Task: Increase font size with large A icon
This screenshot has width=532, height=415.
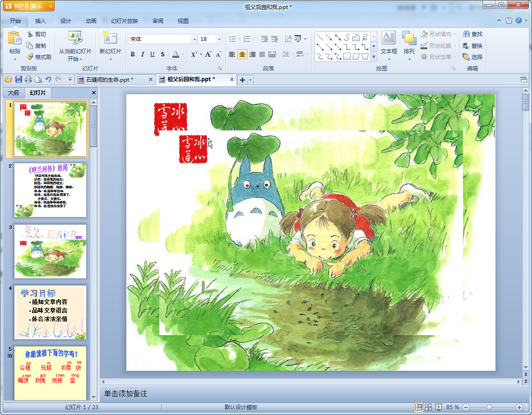Action: click(208, 54)
